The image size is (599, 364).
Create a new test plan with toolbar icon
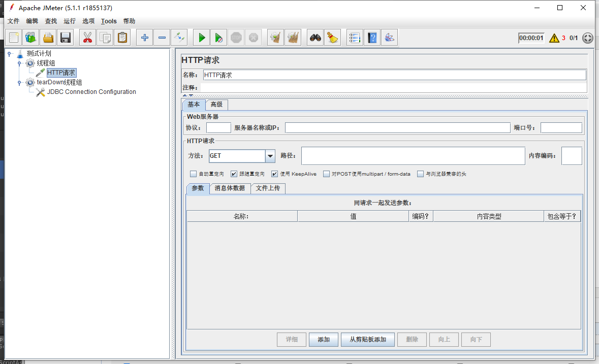point(14,38)
